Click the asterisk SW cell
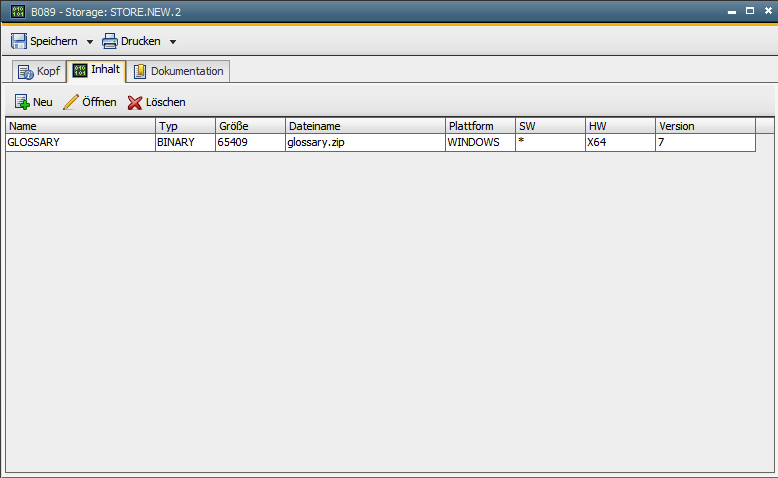This screenshot has height=478, width=778. (550, 142)
